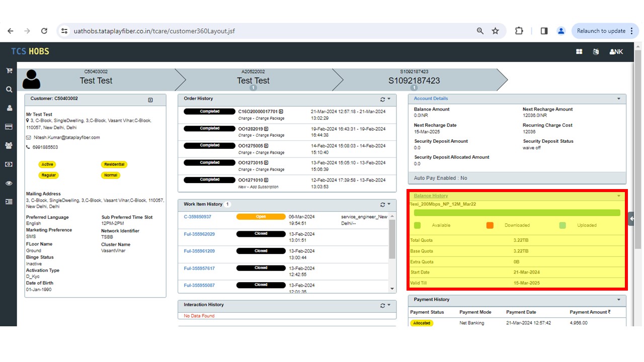
Task: Open details icon next to OO1273015
Action: tap(266, 163)
